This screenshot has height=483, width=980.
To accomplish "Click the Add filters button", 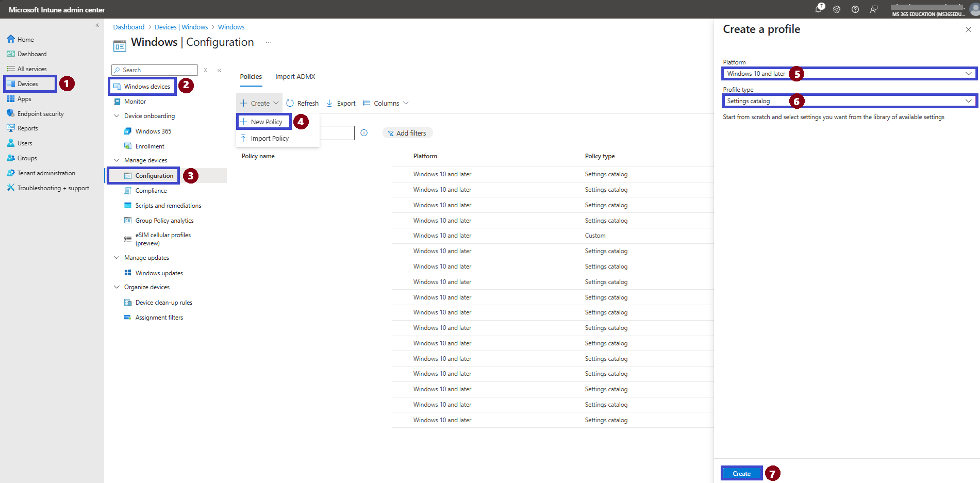I will coord(407,133).
